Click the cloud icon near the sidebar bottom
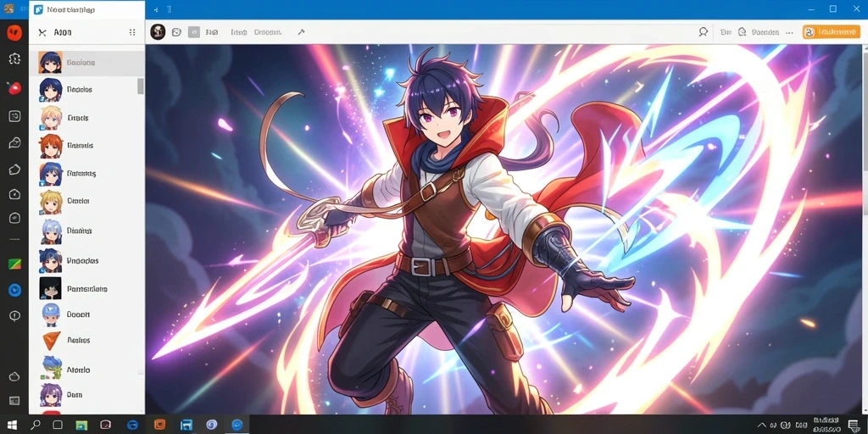This screenshot has height=434, width=868. (x=14, y=376)
